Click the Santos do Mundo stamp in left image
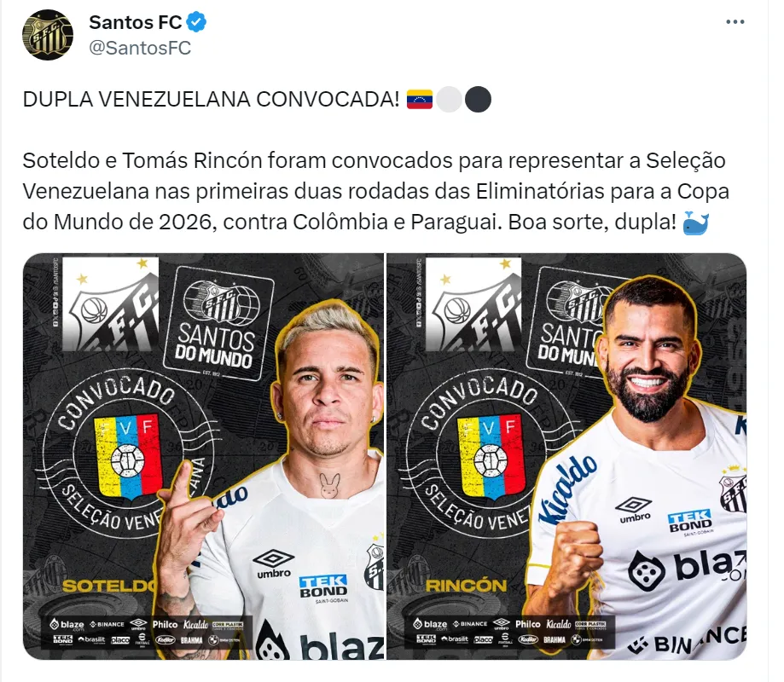This screenshot has width=784, height=682. [x=217, y=325]
